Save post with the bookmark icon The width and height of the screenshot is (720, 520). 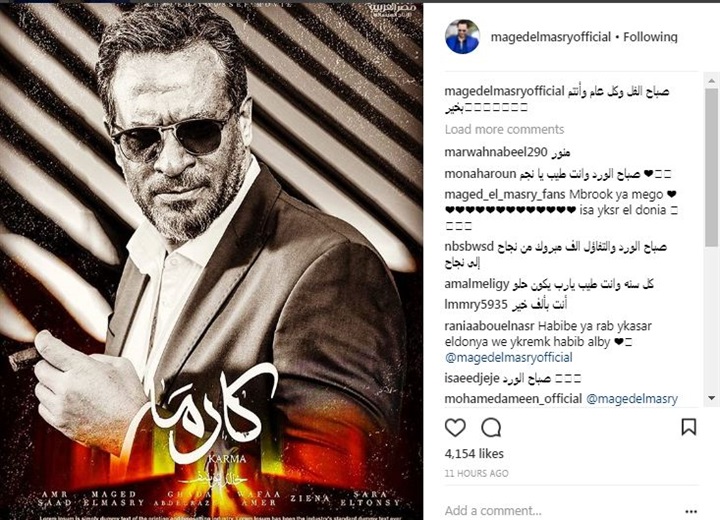(688, 427)
